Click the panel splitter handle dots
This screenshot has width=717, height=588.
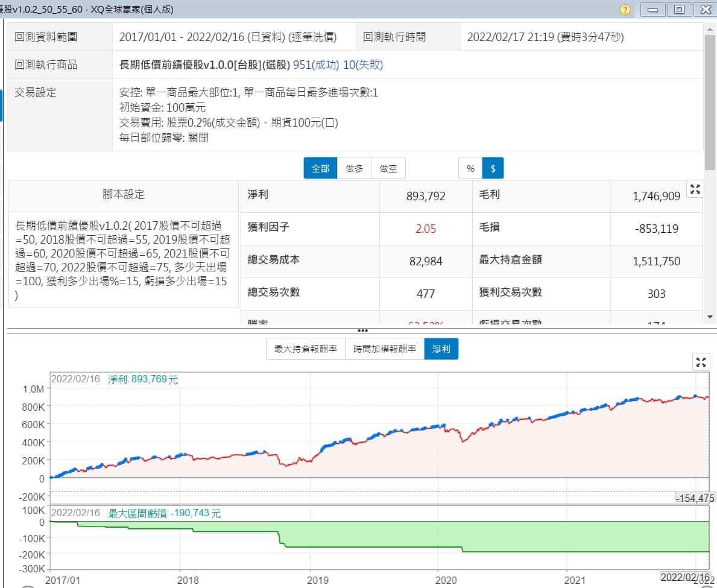pos(362,330)
